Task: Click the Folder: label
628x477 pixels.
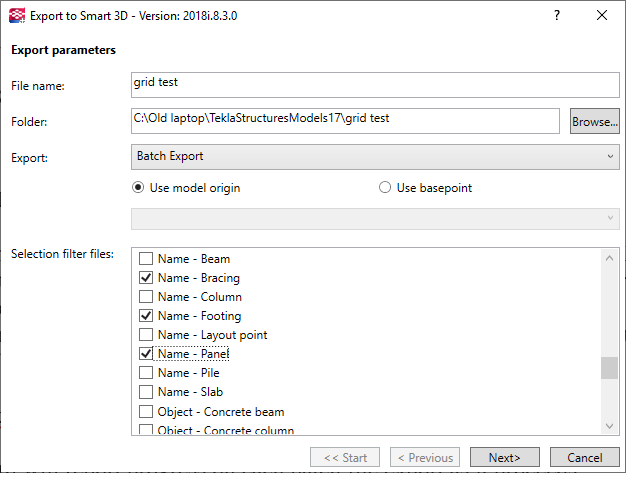Action: pos(29,122)
